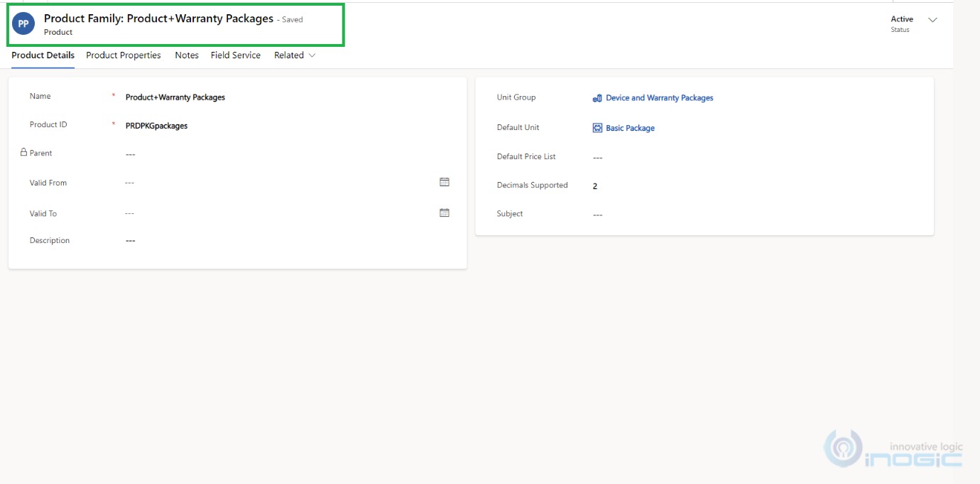Open the Valid To calendar picker

tap(443, 213)
